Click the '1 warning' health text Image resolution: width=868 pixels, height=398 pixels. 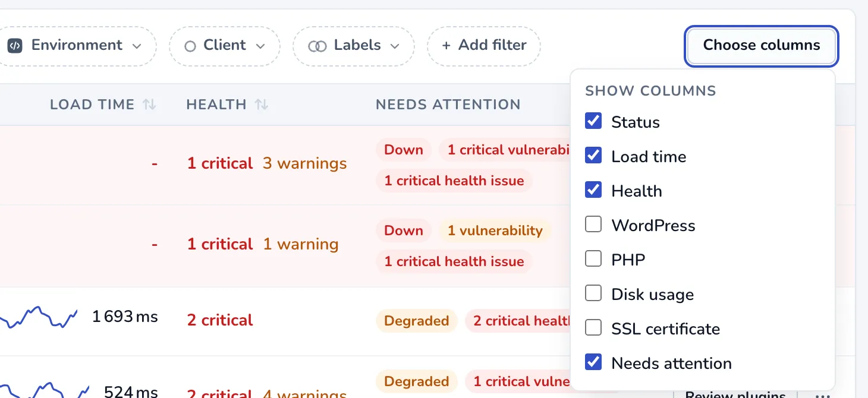[x=301, y=244]
